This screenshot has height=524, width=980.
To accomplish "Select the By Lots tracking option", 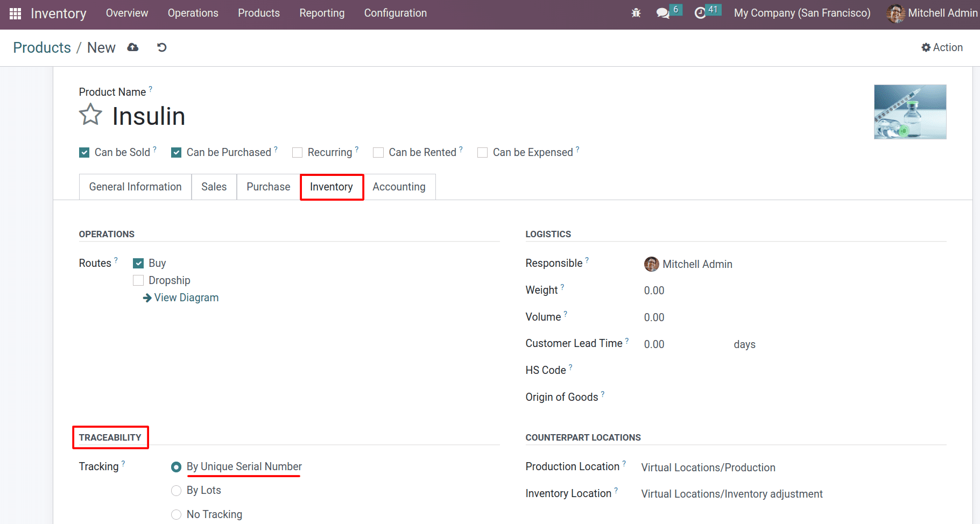I will [x=176, y=491].
